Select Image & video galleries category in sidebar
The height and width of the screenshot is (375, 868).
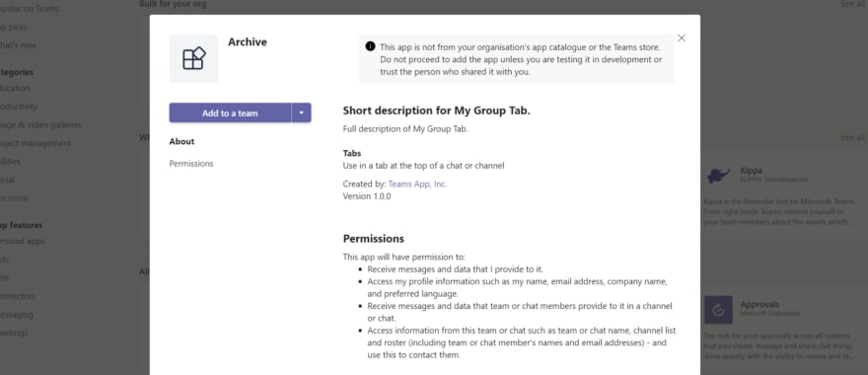40,124
